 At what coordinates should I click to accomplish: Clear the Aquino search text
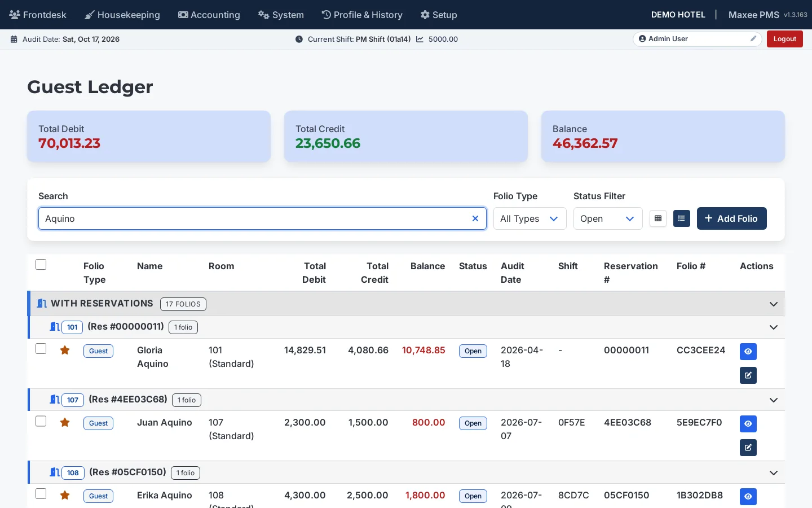pyautogui.click(x=475, y=218)
